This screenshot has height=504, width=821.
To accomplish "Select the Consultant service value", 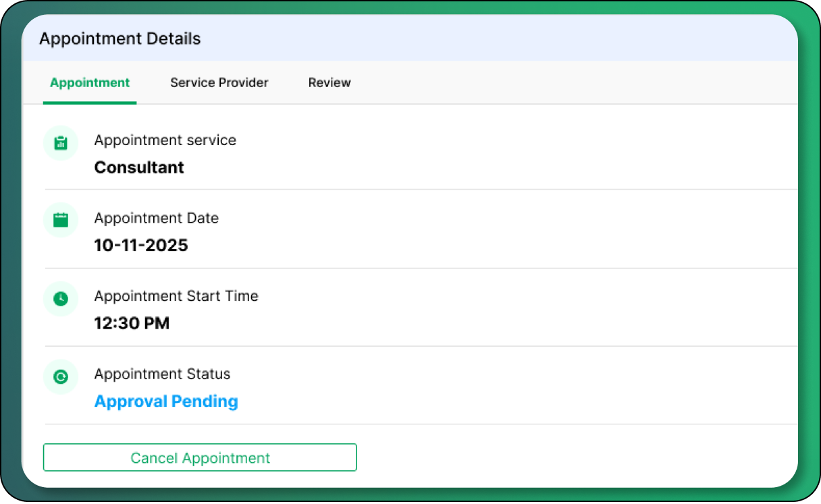I will (139, 167).
